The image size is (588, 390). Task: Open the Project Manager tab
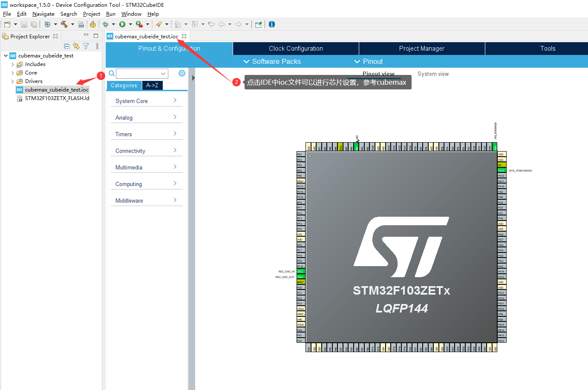click(x=421, y=48)
